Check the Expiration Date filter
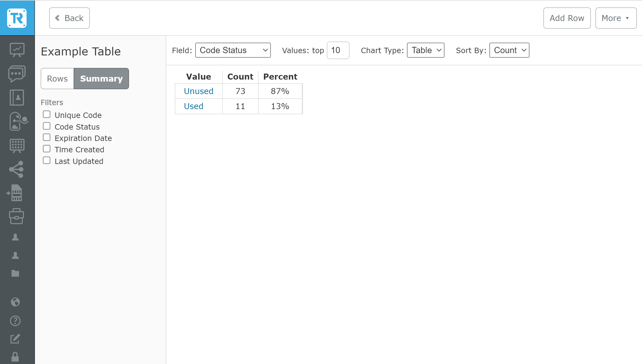 [47, 138]
